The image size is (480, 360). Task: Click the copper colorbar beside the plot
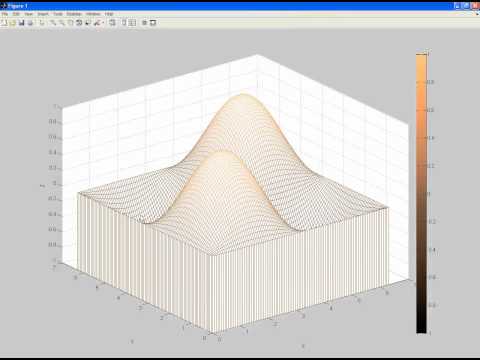pyautogui.click(x=421, y=193)
